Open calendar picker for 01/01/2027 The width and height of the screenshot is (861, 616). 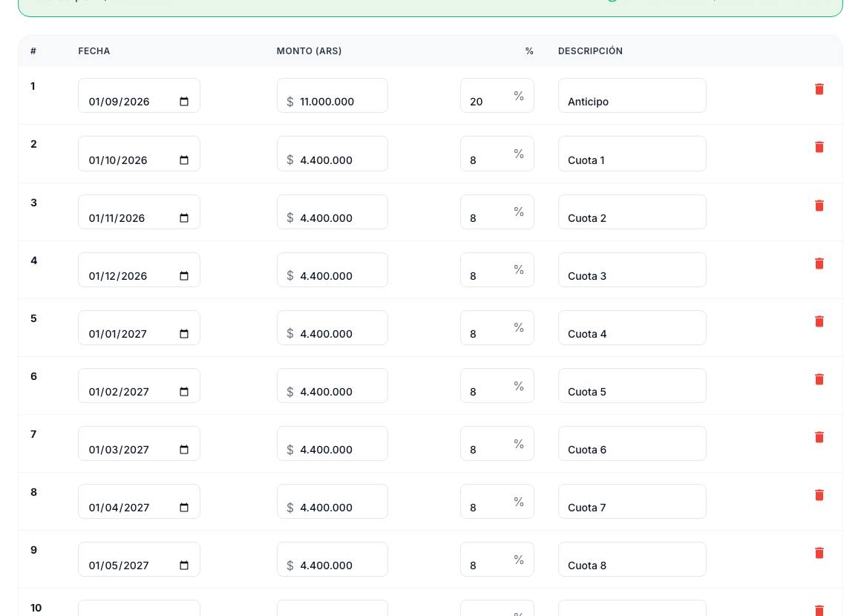pos(184,334)
